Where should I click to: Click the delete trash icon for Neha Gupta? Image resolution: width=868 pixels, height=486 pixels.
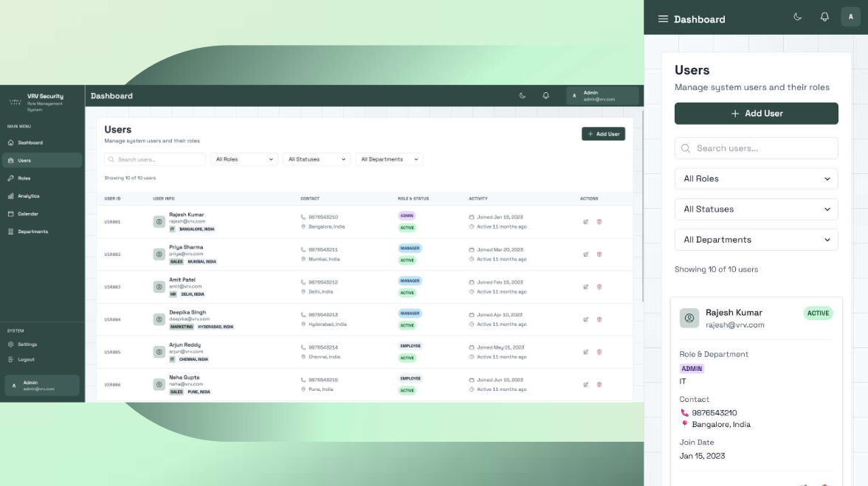(x=599, y=384)
